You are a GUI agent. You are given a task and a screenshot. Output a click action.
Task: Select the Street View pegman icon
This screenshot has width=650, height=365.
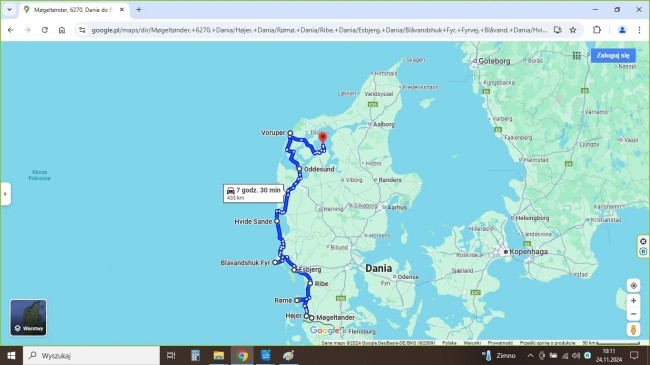pyautogui.click(x=633, y=329)
